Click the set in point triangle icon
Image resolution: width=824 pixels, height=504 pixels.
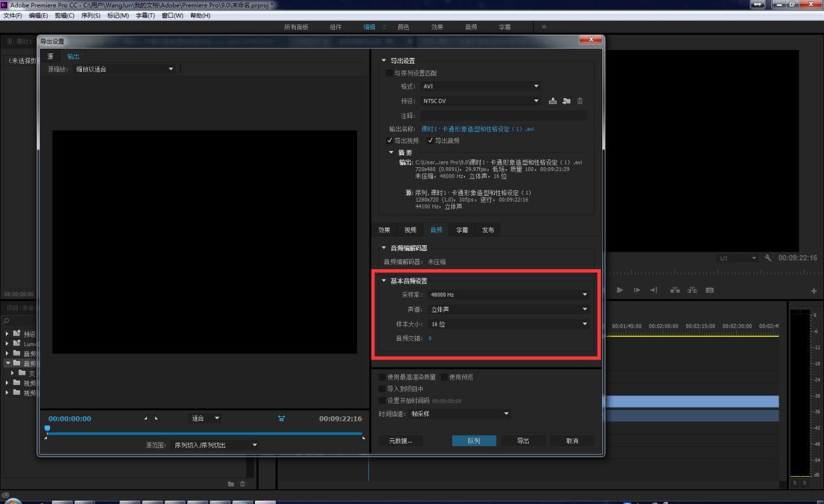coord(146,418)
